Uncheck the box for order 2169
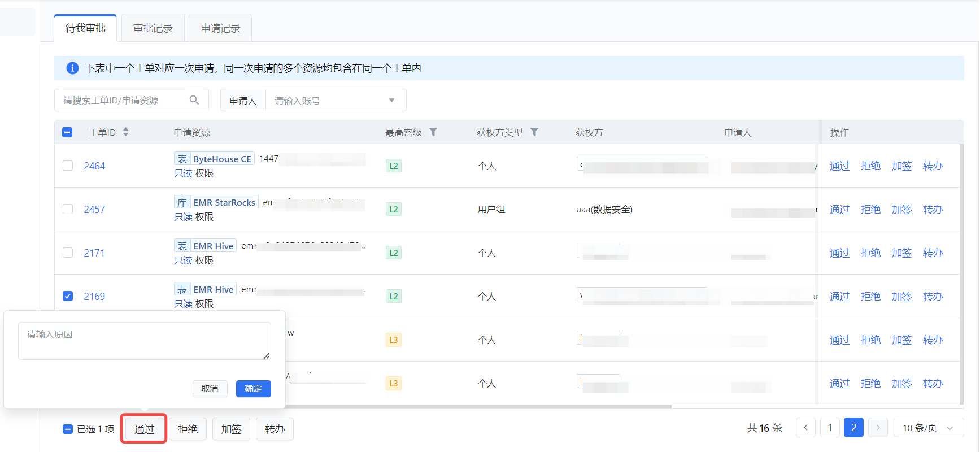The image size is (980, 452). click(68, 296)
